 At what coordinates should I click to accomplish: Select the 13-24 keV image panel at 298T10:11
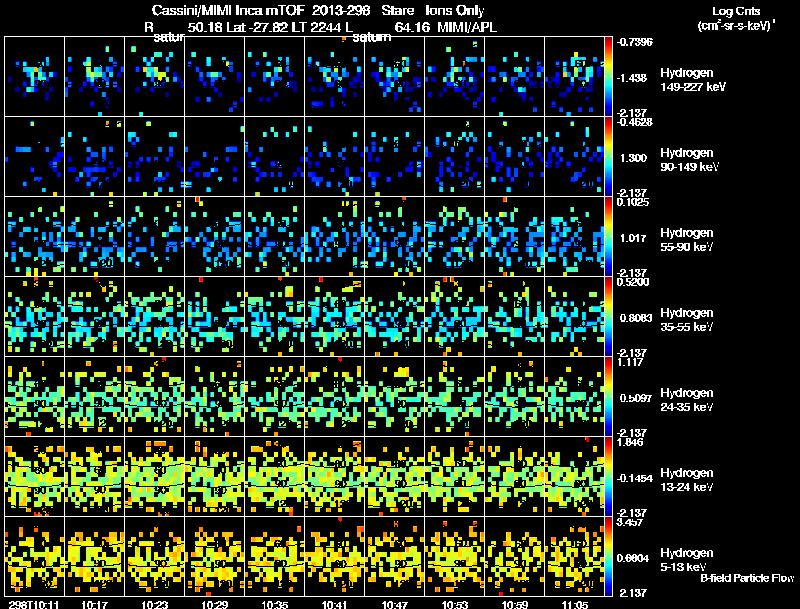[x=35, y=476]
